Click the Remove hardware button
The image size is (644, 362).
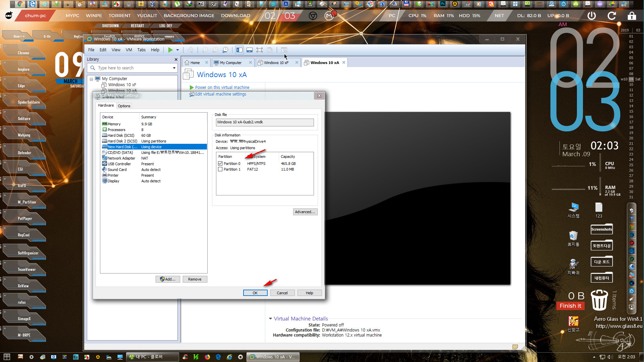[x=195, y=279]
